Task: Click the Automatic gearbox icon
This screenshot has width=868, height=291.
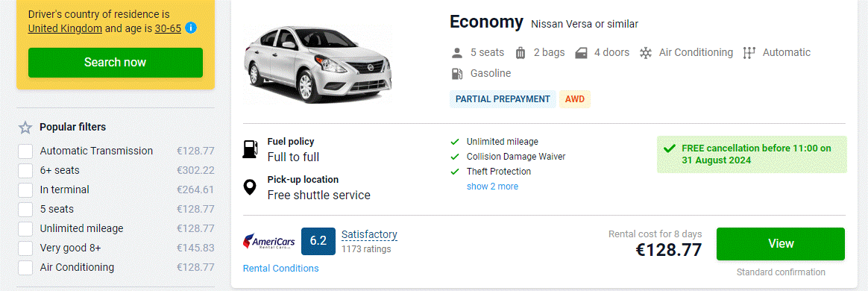Action: pyautogui.click(x=749, y=53)
